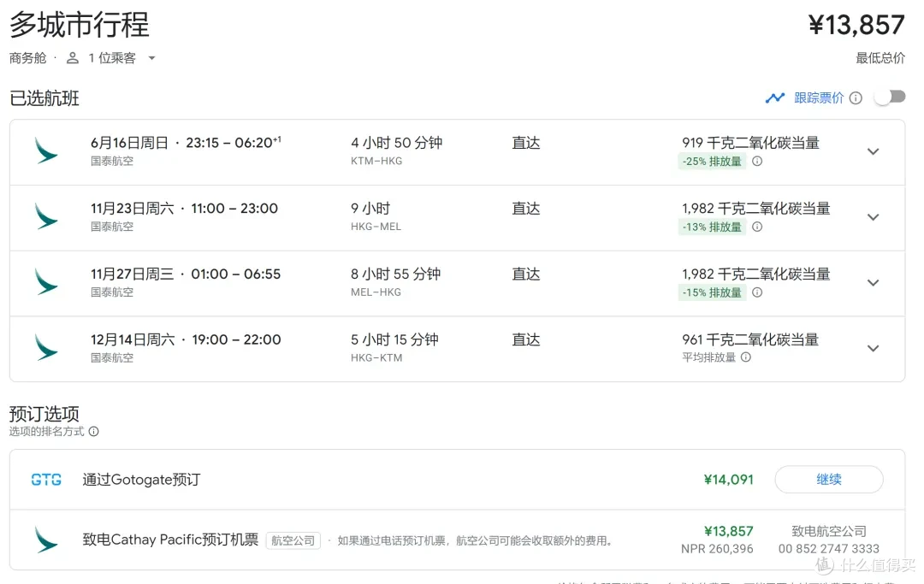Screen dimensions: 924x584
Task: Click info icon next to -25% 排放量
Action: coord(757,162)
